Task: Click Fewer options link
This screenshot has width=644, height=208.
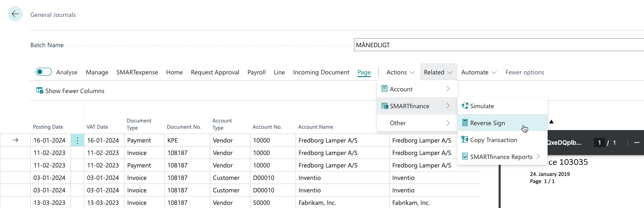Action: click(524, 72)
